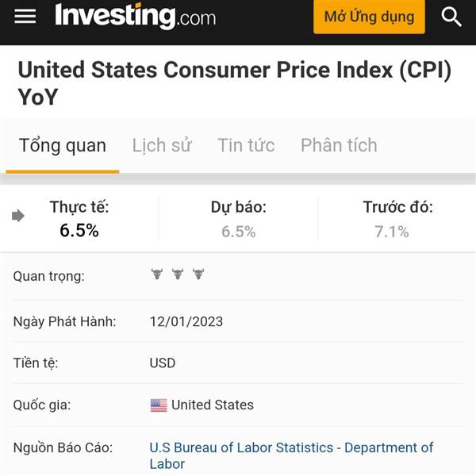Switch to the Tổng quan tab
Viewport: 476px width, 476px height.
[63, 145]
